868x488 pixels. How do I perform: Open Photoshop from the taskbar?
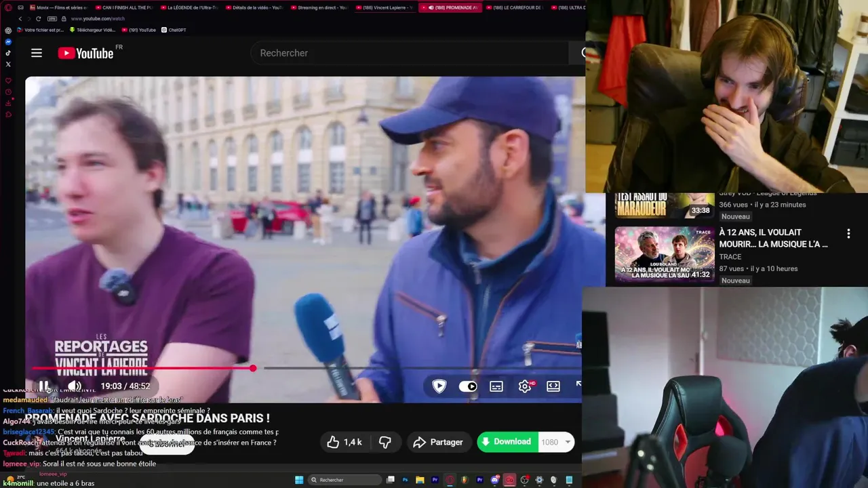click(x=405, y=480)
